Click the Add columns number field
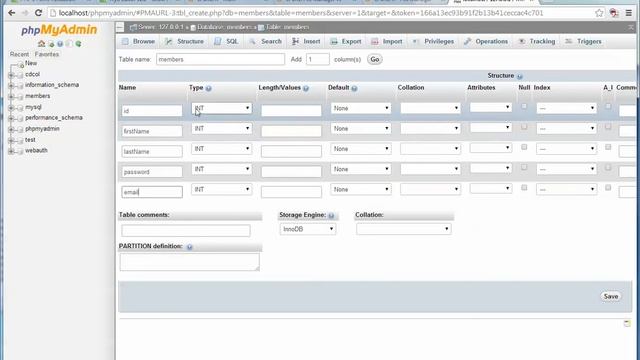640x360 pixels. [318, 60]
